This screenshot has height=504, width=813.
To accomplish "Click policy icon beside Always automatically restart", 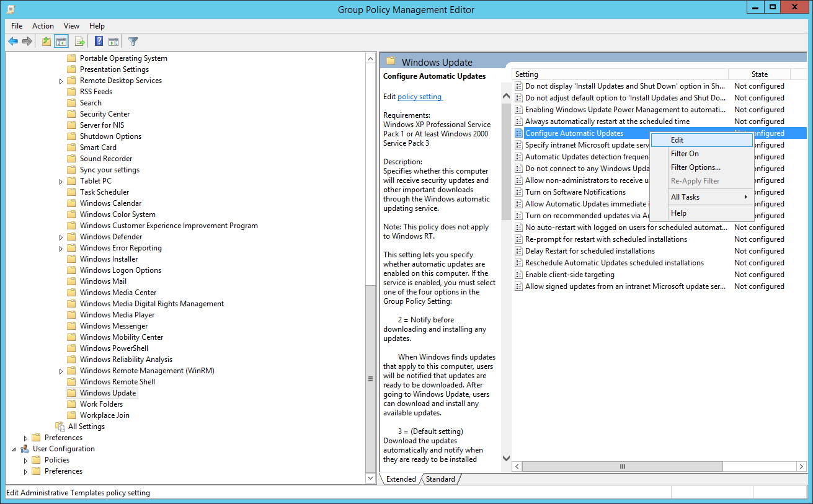I will pyautogui.click(x=520, y=122).
